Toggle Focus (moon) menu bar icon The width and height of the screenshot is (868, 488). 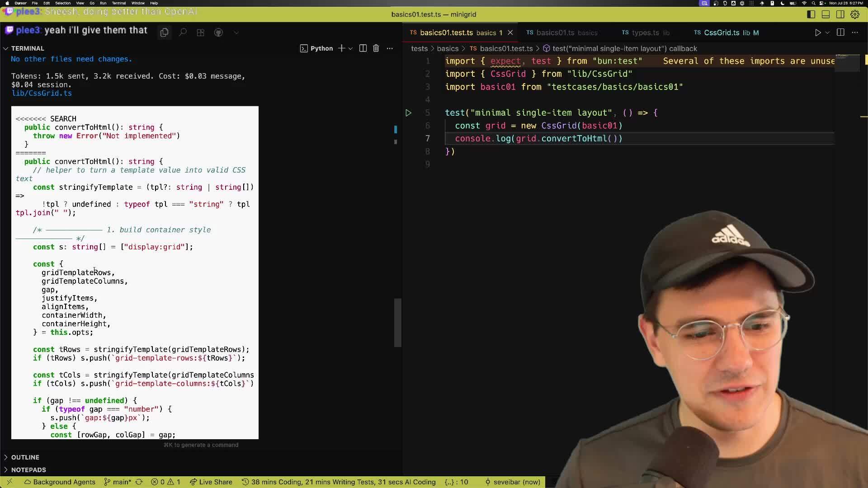pyautogui.click(x=783, y=3)
